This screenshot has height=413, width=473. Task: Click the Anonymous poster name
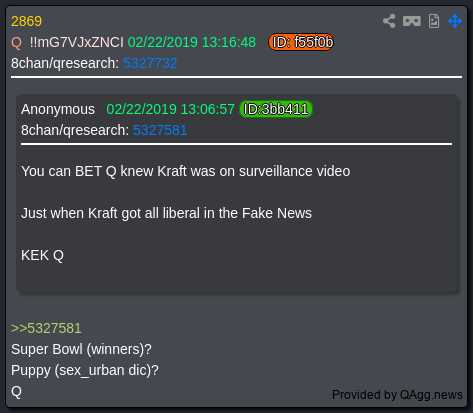click(58, 109)
